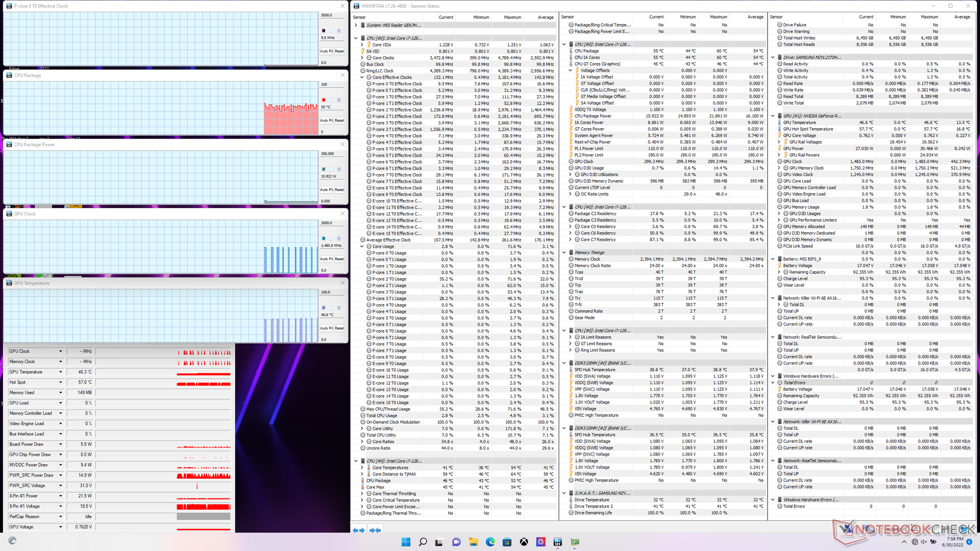Open the Board Power Draw sensor dropdown
The width and height of the screenshot is (980, 551).
(x=60, y=444)
